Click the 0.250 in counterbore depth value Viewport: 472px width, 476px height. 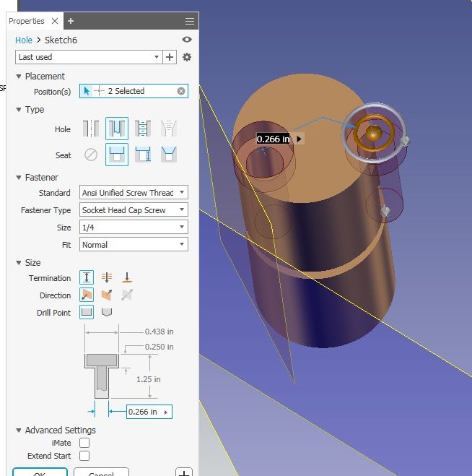(x=159, y=347)
